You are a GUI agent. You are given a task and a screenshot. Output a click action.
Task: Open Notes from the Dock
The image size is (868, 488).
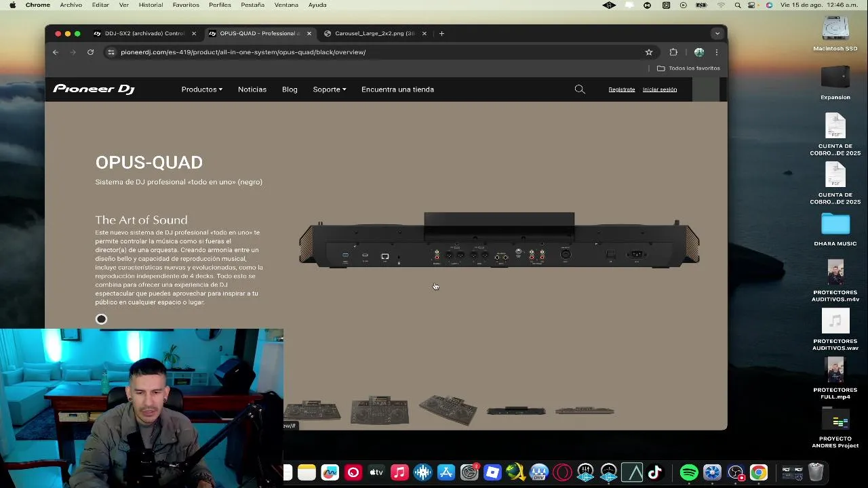point(307,472)
